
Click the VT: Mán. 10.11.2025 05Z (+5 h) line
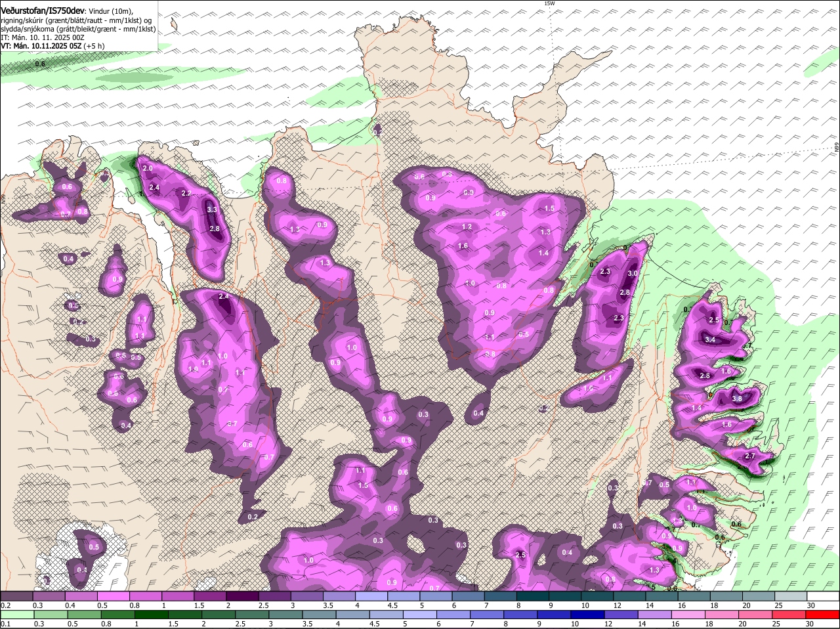[x=52, y=46]
